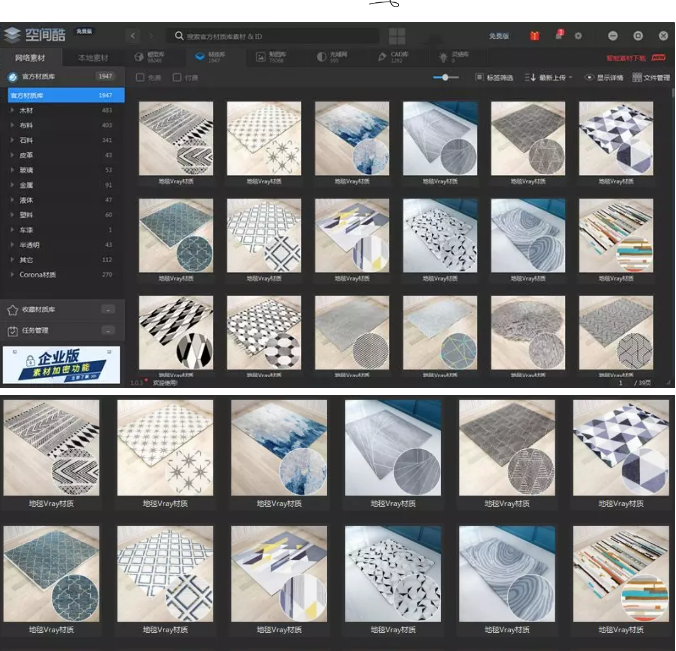Click the count badge beside 任务管理
Screen dimensions: 676x651
108,330
